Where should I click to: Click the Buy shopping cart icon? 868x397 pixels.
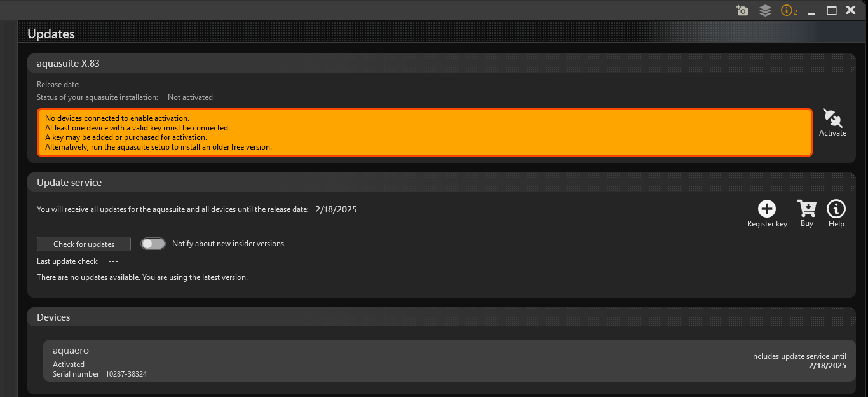click(807, 209)
